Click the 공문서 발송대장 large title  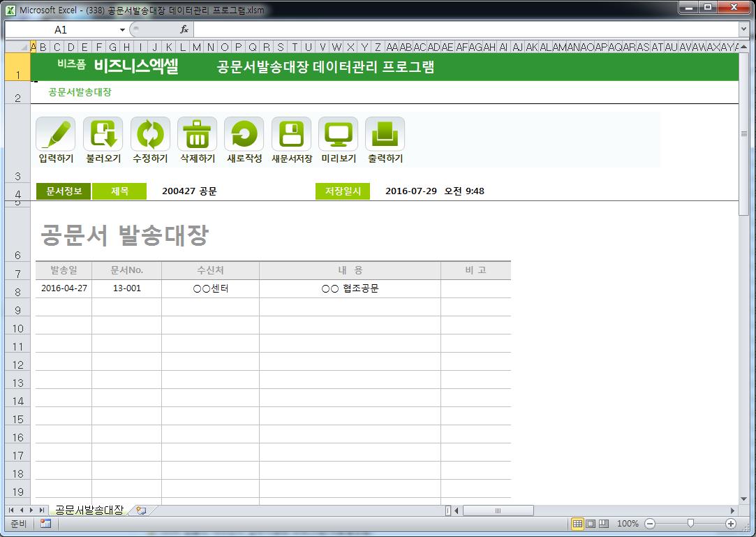coord(124,235)
